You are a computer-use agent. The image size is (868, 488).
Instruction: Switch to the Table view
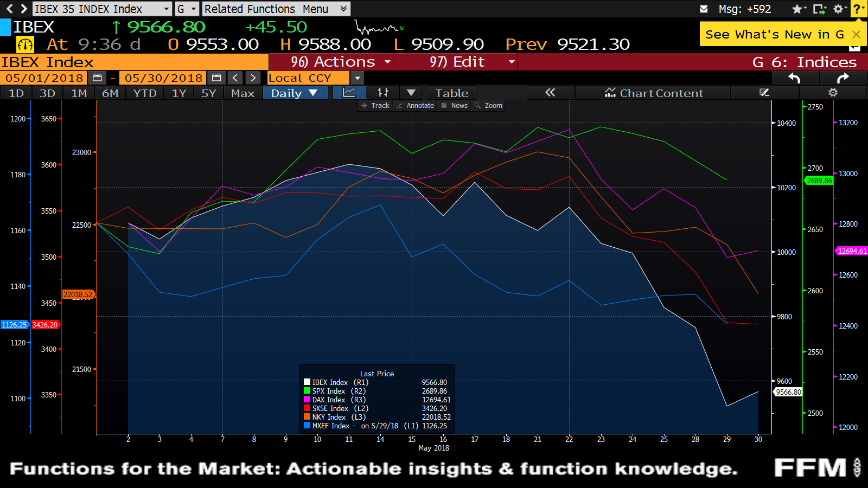pos(451,93)
